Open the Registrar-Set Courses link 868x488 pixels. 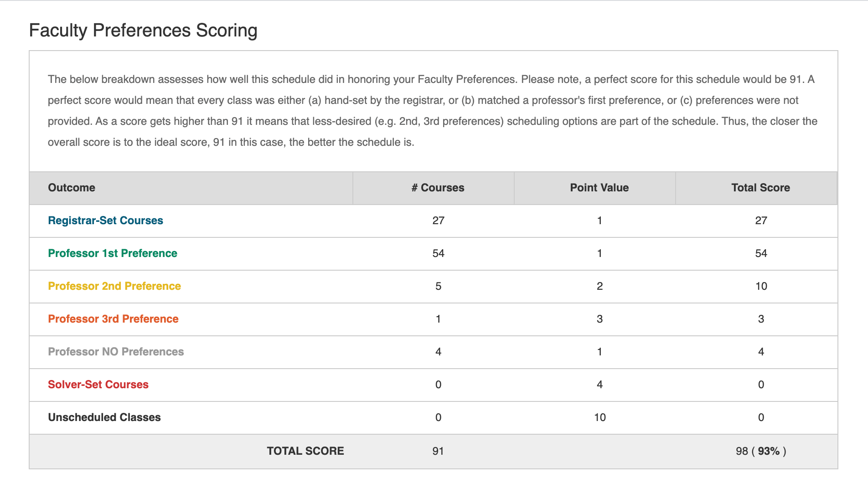click(x=105, y=221)
